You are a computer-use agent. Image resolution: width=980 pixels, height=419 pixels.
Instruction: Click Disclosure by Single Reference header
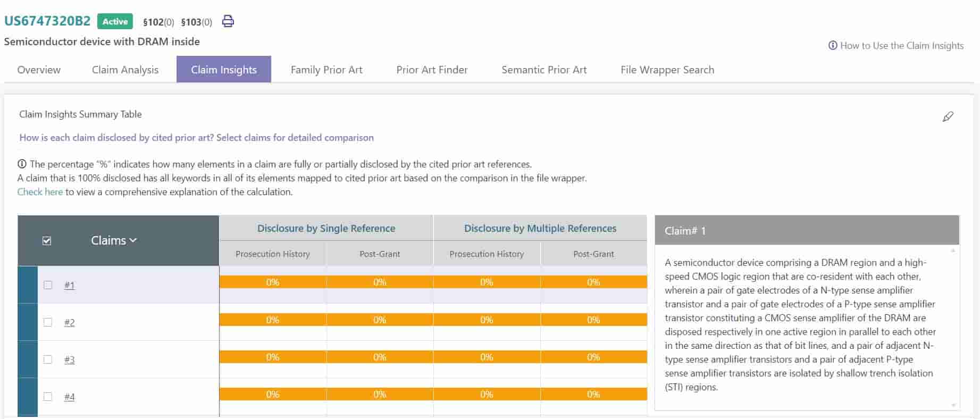tap(326, 228)
